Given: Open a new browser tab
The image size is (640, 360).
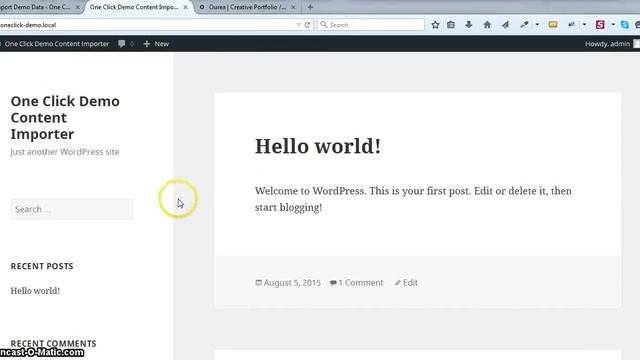Looking at the screenshot, I should 310,7.
